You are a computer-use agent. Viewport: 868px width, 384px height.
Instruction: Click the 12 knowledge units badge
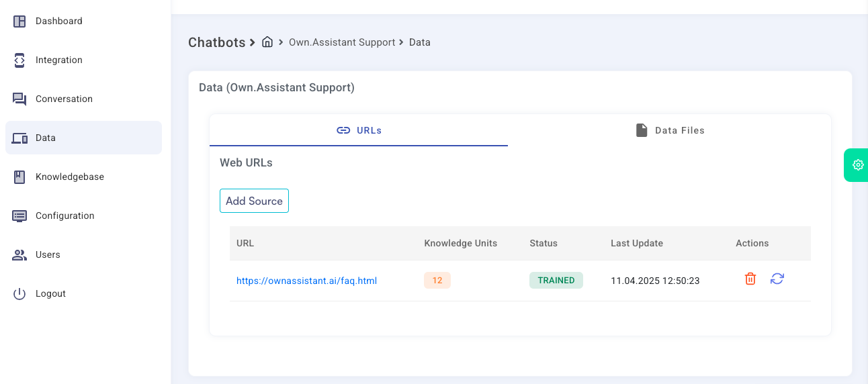(437, 281)
